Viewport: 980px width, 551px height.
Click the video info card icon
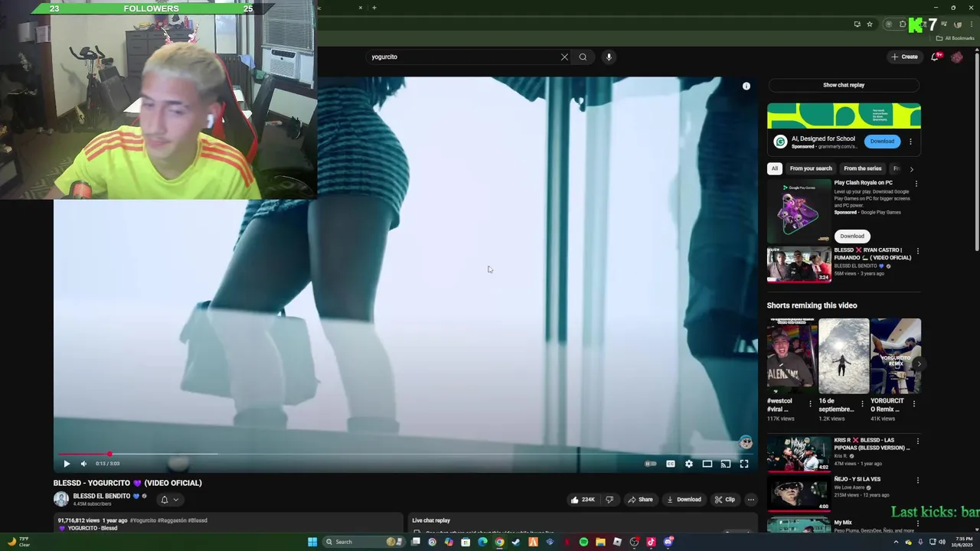pos(746,86)
